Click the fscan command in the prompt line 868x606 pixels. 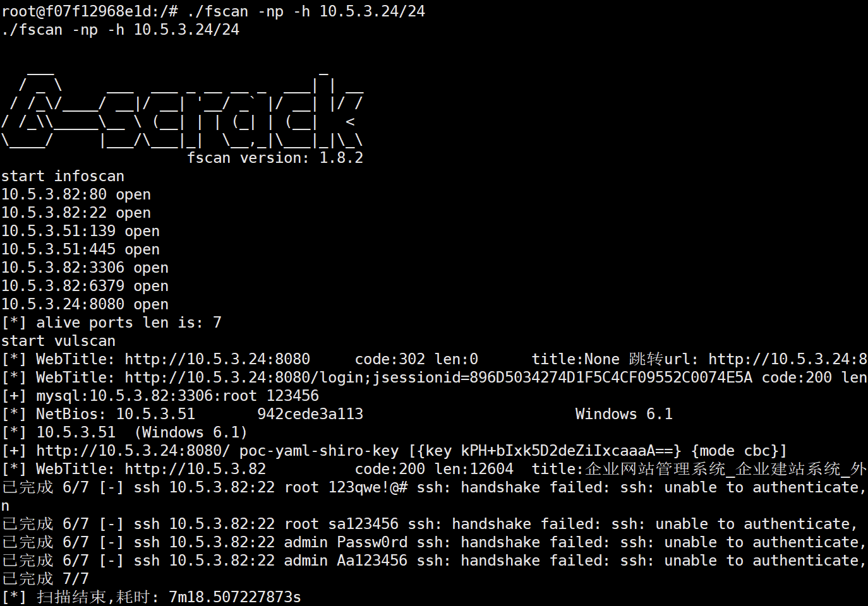click(306, 11)
